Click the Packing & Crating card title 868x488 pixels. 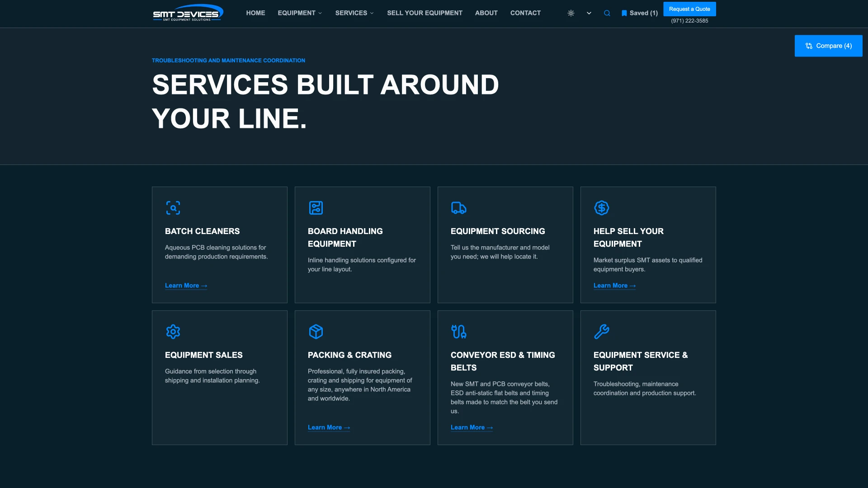point(349,355)
